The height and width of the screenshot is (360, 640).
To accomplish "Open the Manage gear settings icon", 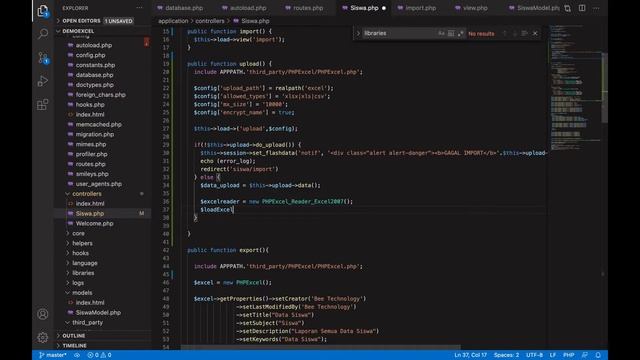I will [43, 337].
